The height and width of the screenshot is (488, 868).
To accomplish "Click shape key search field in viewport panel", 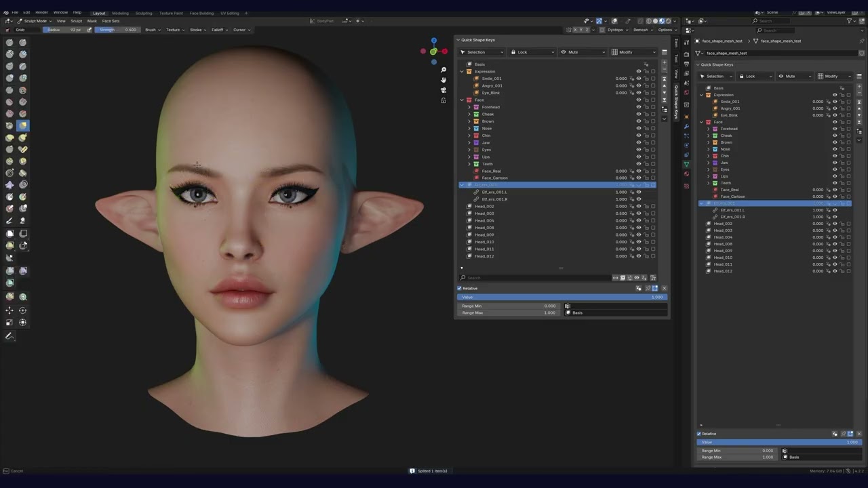I will tap(535, 278).
